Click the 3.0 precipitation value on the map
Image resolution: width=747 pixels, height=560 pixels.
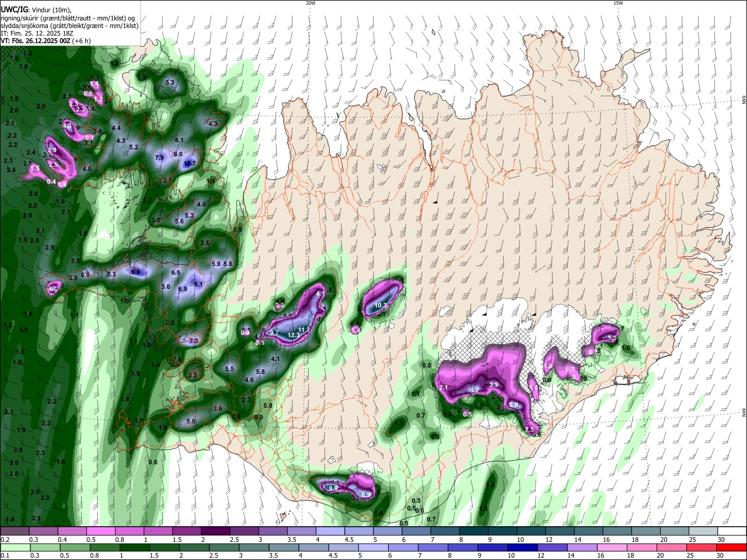coord(156,220)
